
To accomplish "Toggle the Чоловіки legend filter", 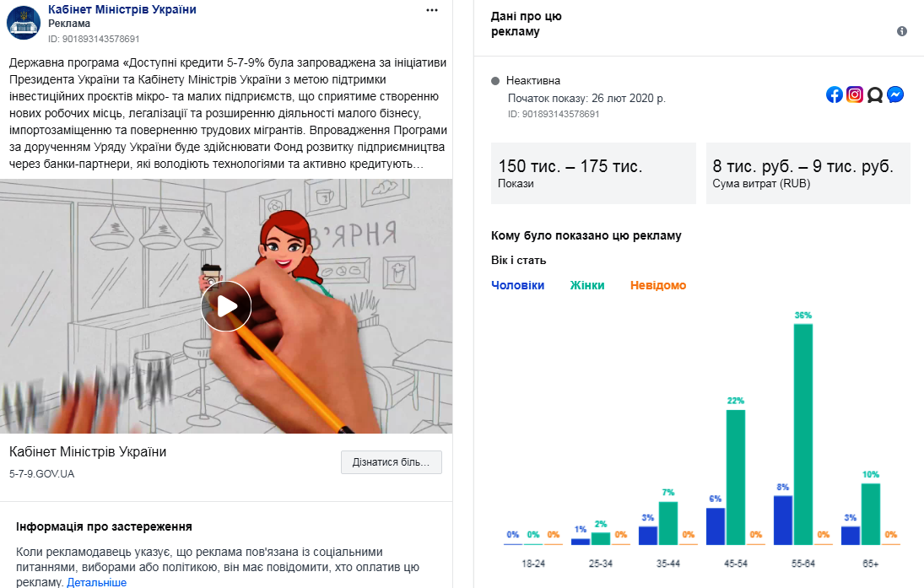I will coord(517,285).
